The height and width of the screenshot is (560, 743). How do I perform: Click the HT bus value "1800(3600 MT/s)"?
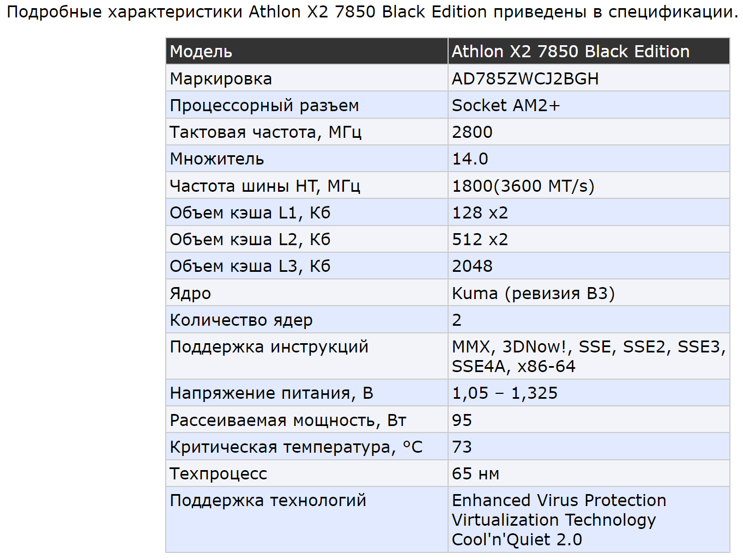[x=523, y=186]
